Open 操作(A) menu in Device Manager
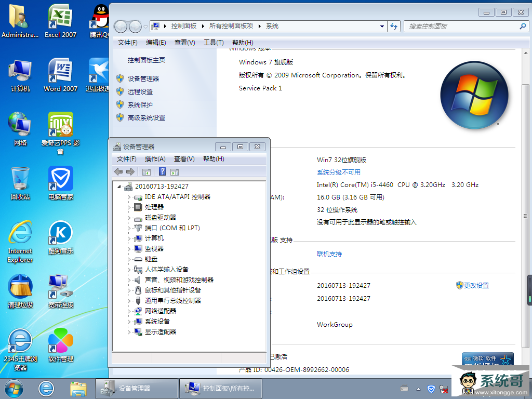The height and width of the screenshot is (399, 532). (155, 159)
